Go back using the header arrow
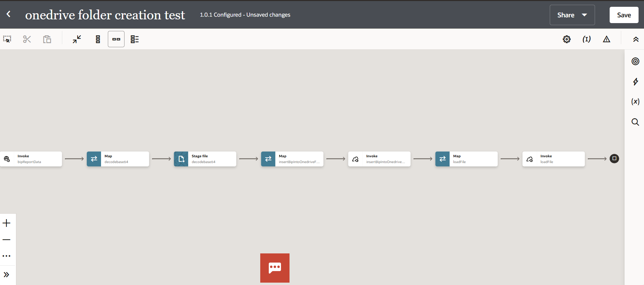644x285 pixels. (9, 14)
